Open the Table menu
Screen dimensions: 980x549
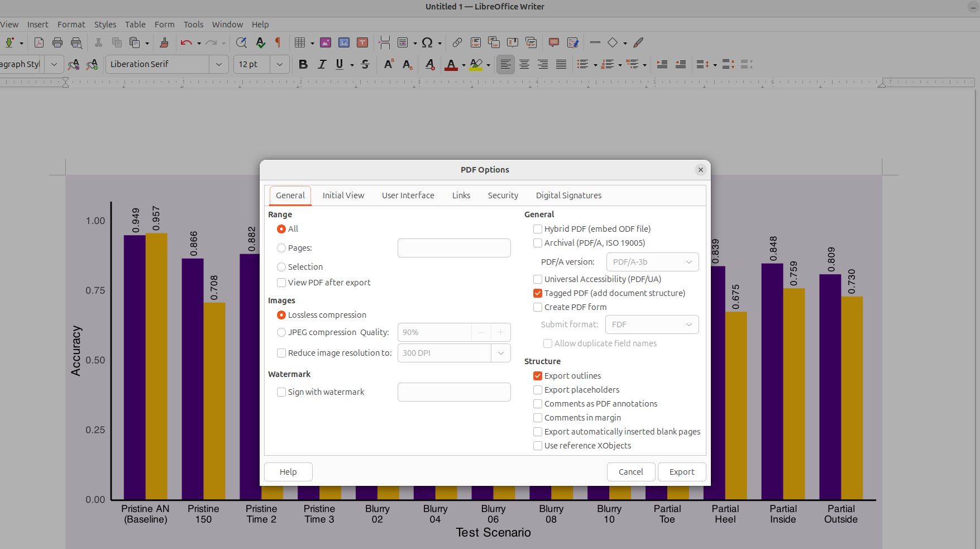[135, 25]
